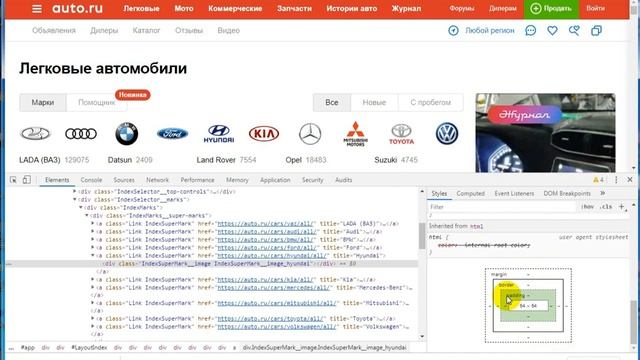Viewport: 640px width, 360px height.
Task: Show more Styles pane tabs chevron
Action: [x=602, y=193]
